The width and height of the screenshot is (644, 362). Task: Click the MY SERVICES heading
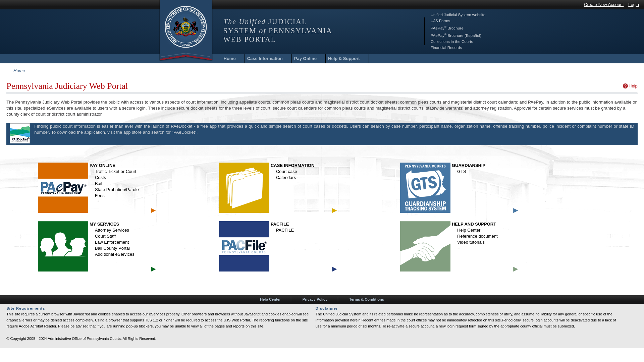click(104, 224)
